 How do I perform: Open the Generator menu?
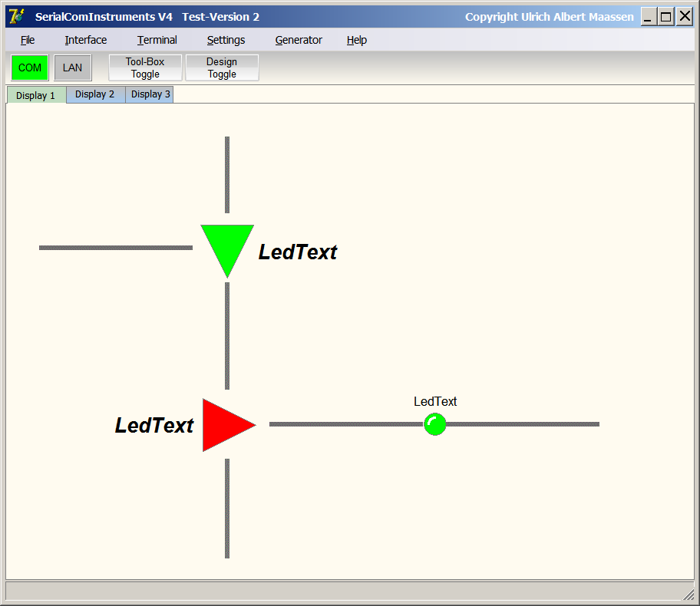click(x=299, y=40)
